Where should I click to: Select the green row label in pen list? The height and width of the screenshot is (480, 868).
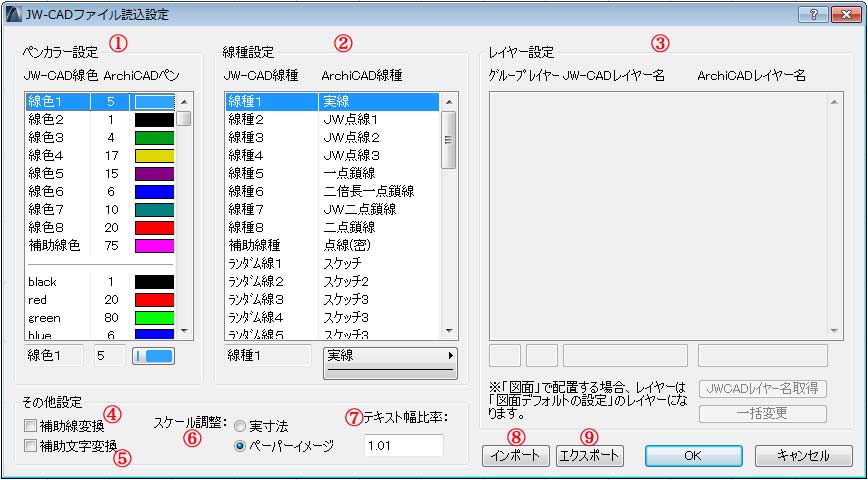click(44, 318)
